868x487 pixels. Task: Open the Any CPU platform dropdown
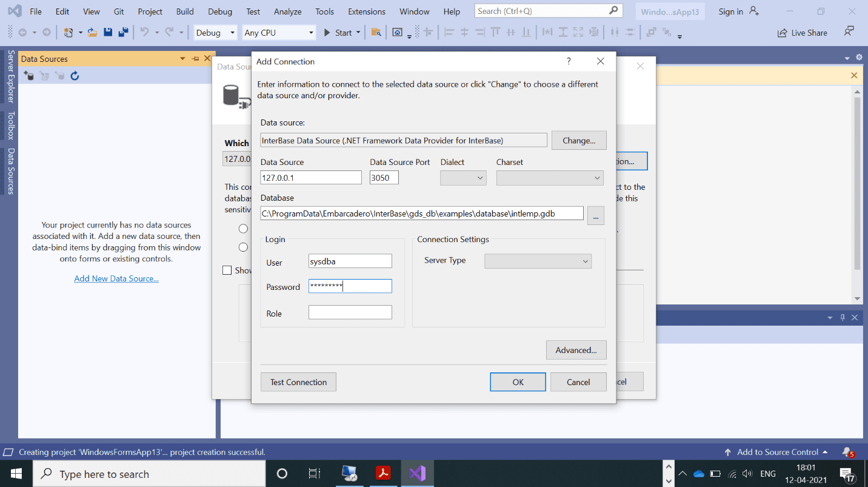click(x=279, y=33)
